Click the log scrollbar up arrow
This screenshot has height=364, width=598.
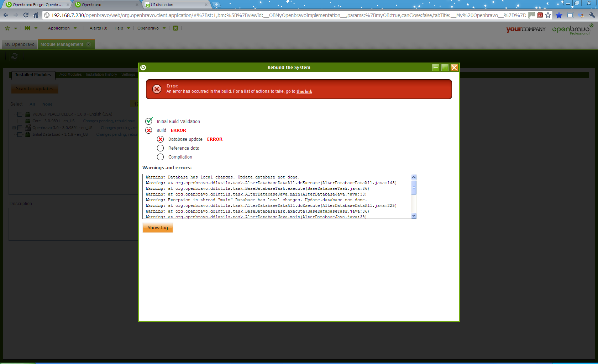point(414,177)
